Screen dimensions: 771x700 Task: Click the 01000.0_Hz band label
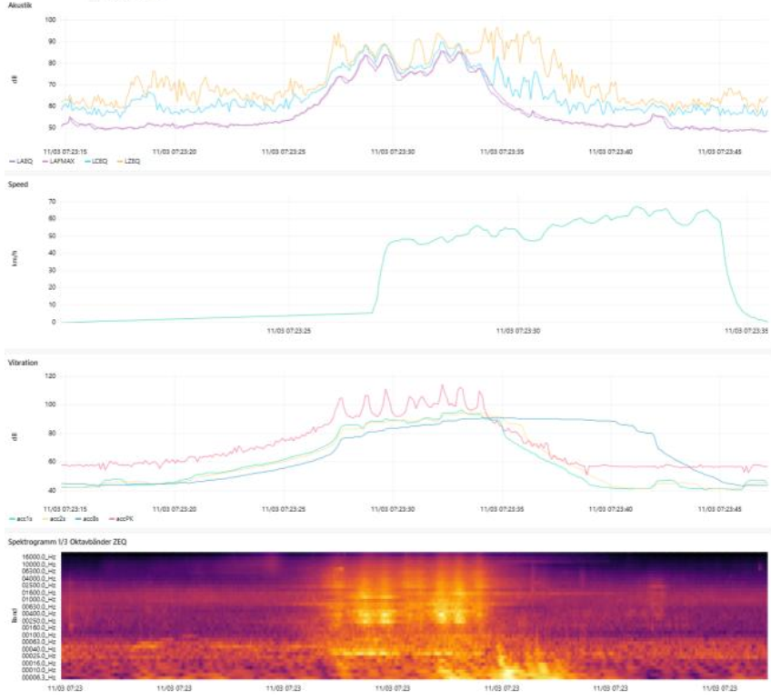[x=38, y=599]
